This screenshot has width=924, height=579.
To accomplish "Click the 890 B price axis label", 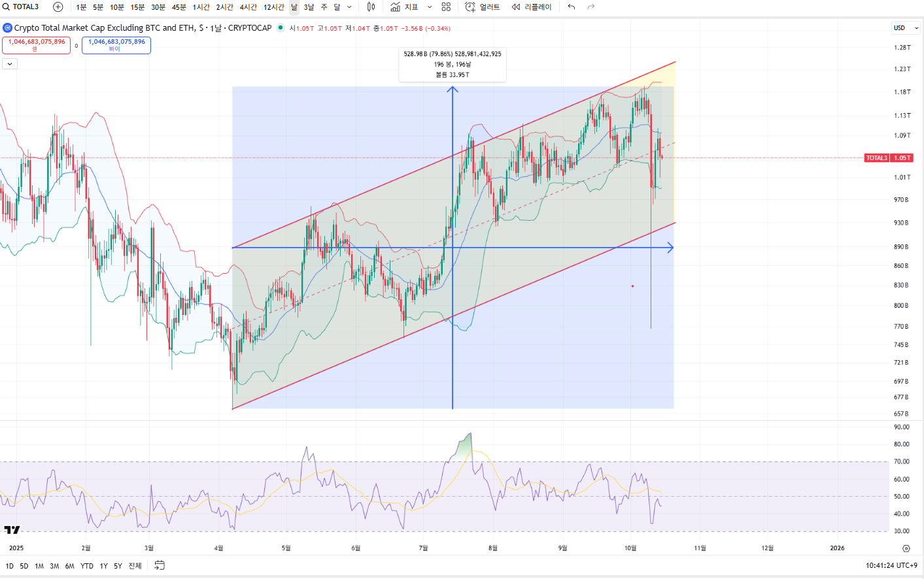I will pos(902,247).
